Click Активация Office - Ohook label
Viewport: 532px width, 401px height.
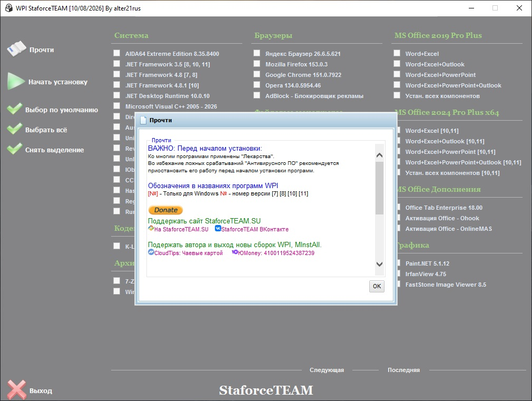tap(442, 218)
